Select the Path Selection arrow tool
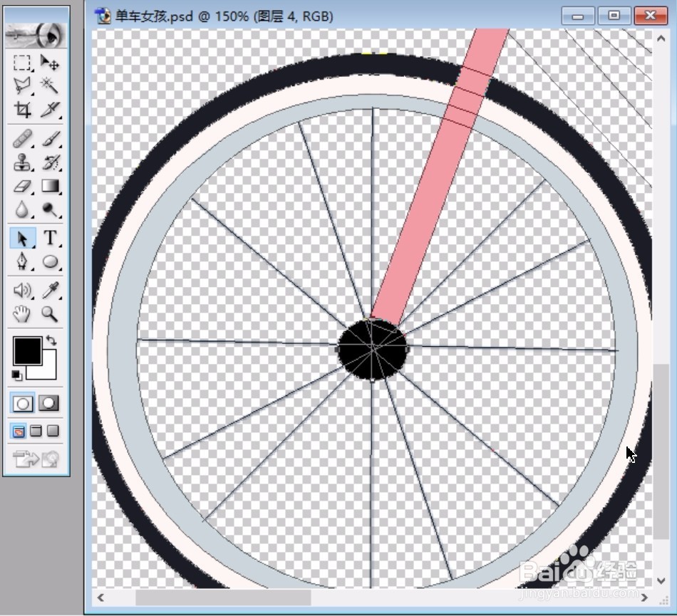This screenshot has height=616, width=677. click(22, 238)
